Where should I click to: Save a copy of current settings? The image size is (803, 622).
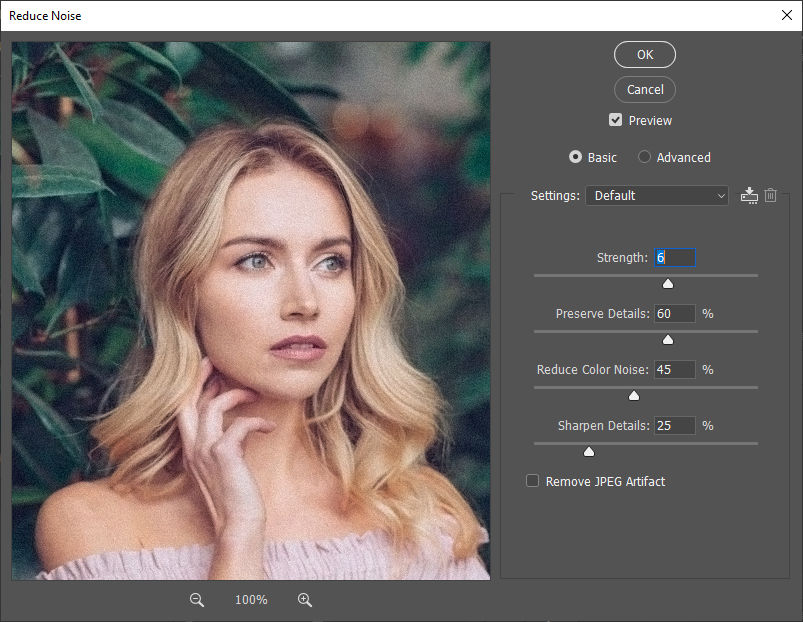(749, 196)
